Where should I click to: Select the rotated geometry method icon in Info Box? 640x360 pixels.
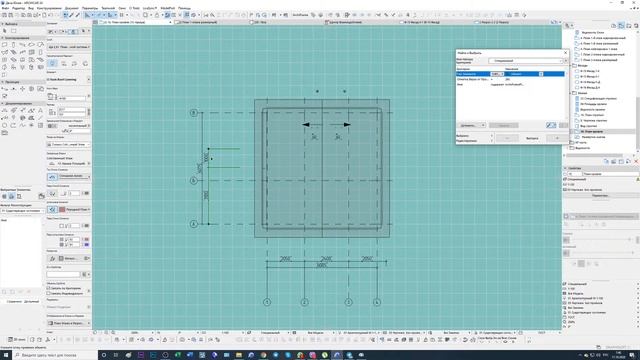(x=85, y=64)
